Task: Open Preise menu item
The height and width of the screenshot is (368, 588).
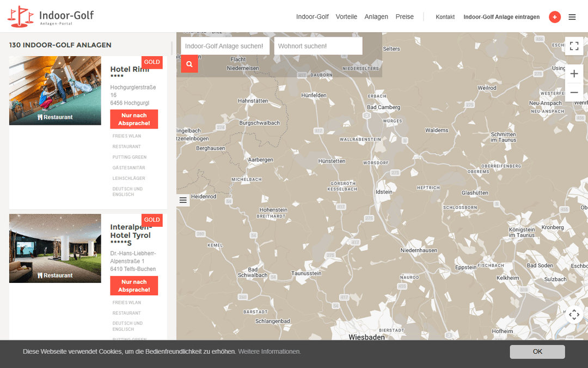Action: click(x=405, y=17)
